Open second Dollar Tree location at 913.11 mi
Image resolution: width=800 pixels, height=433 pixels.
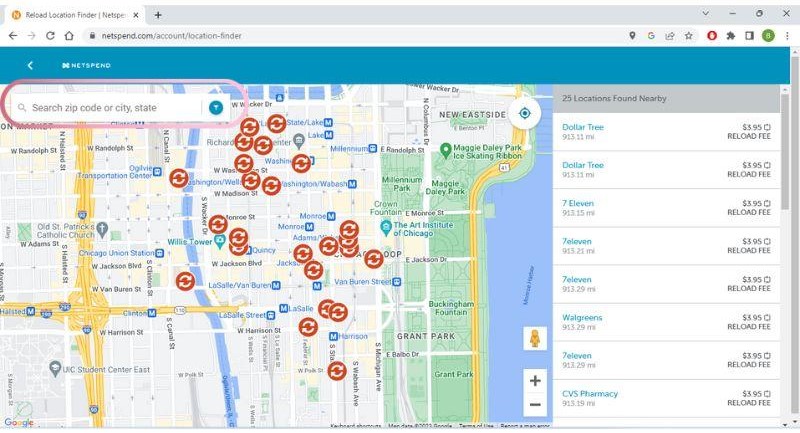(x=583, y=165)
